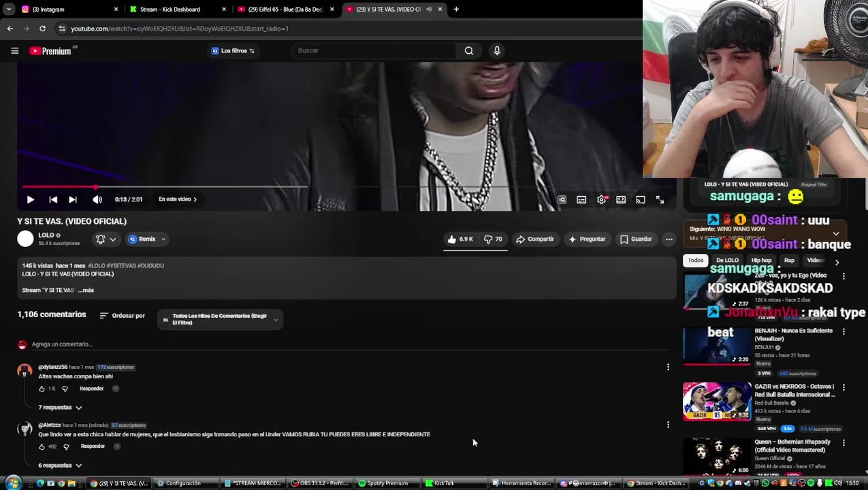The height and width of the screenshot is (490, 868).
Task: Expand description with '...más'
Action: (x=86, y=290)
